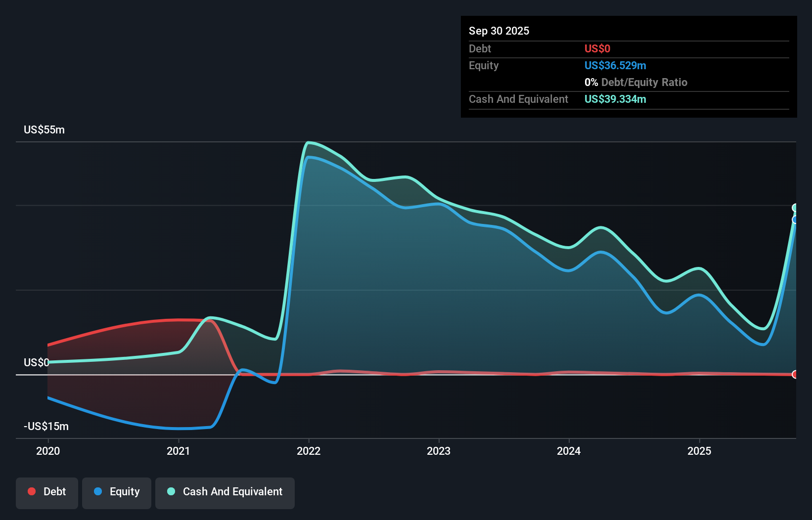
Task: Click the red Debt legend dot
Action: coord(32,491)
